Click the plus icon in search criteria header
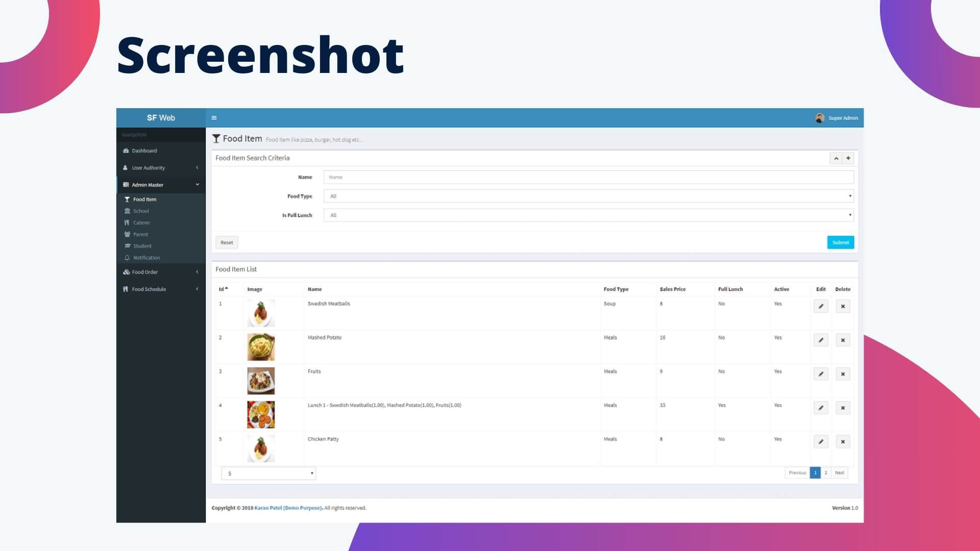Image resolution: width=980 pixels, height=551 pixels. point(848,159)
